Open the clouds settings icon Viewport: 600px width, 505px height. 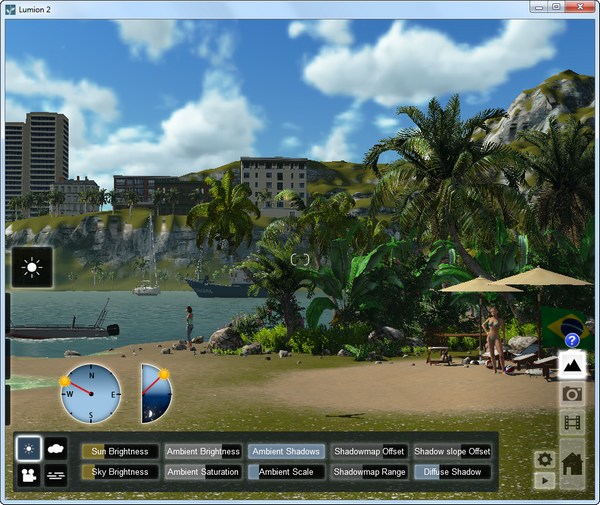(56, 449)
